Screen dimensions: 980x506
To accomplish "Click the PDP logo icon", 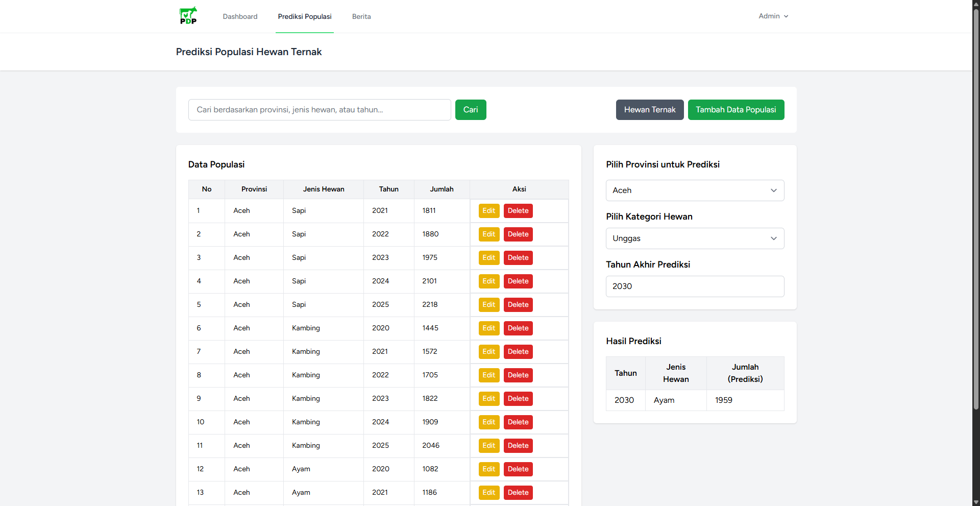I will pyautogui.click(x=188, y=16).
